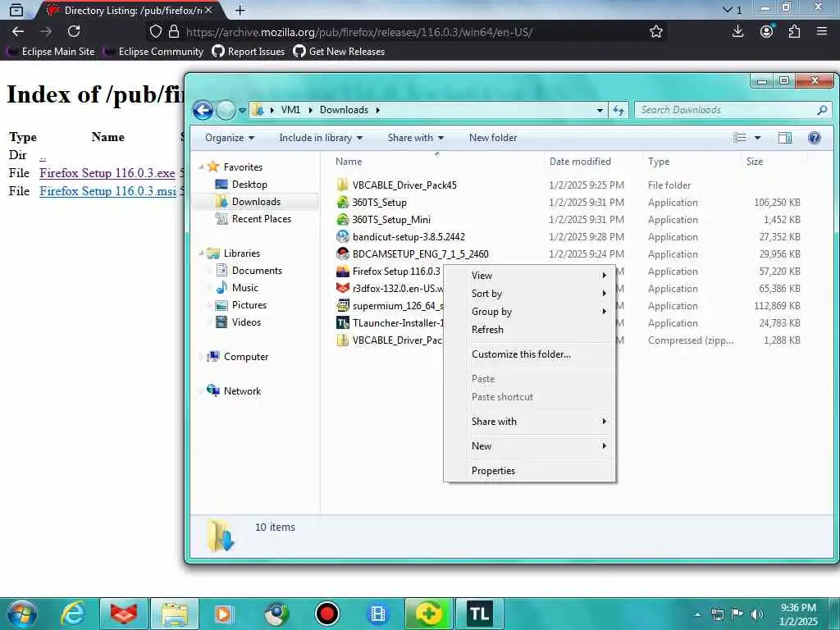Change the view with the views icon
The width and height of the screenshot is (840, 630).
coord(740,138)
